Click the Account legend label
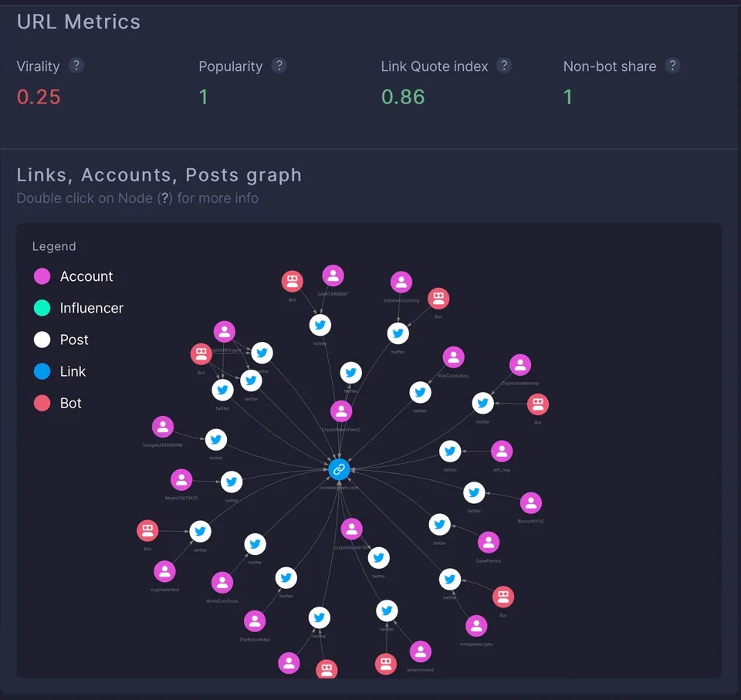Image resolution: width=741 pixels, height=700 pixels. 86,276
